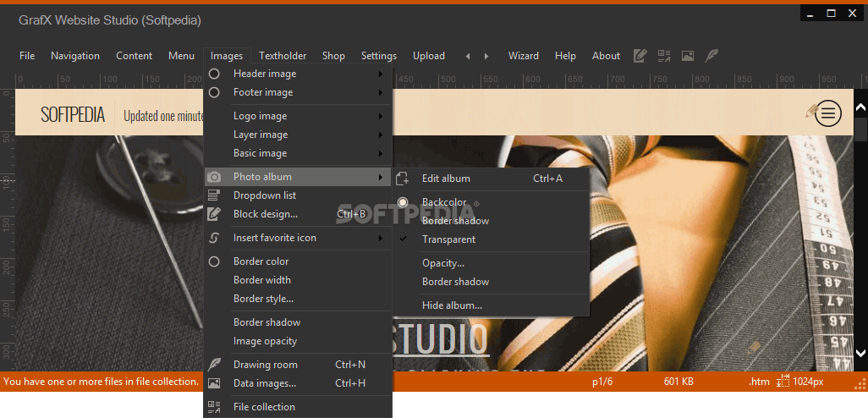
Task: Open the Shop menu
Action: [334, 56]
